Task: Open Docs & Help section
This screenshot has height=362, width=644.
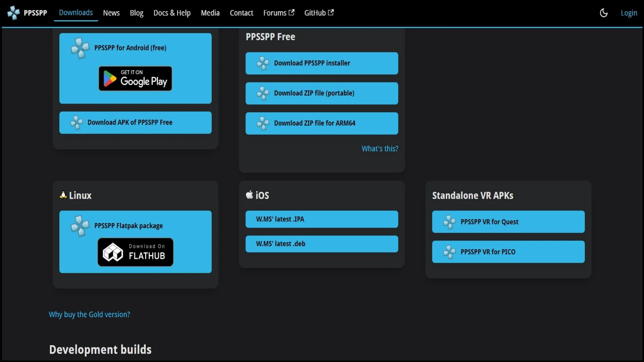Action: [172, 13]
